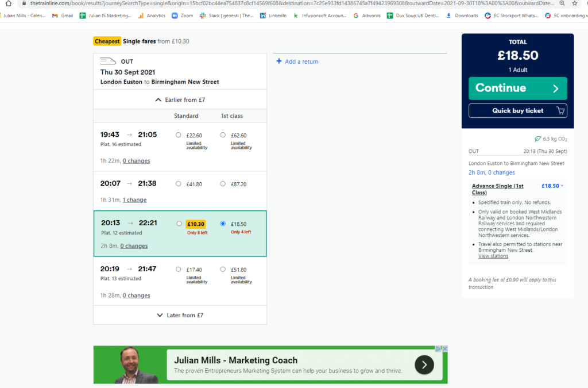
Task: Click the plus icon beside Add a return
Action: coord(278,61)
